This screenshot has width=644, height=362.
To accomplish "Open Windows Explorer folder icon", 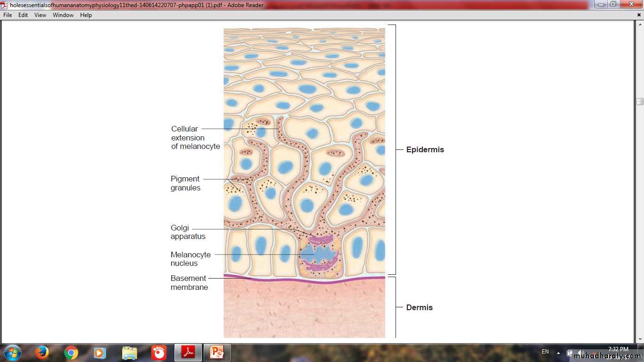I will click(129, 353).
